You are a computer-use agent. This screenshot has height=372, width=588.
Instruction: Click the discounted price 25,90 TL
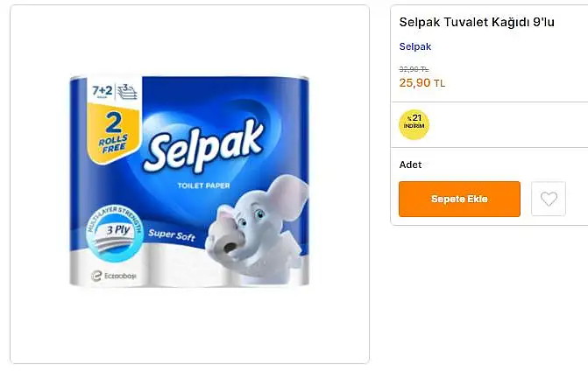[422, 83]
